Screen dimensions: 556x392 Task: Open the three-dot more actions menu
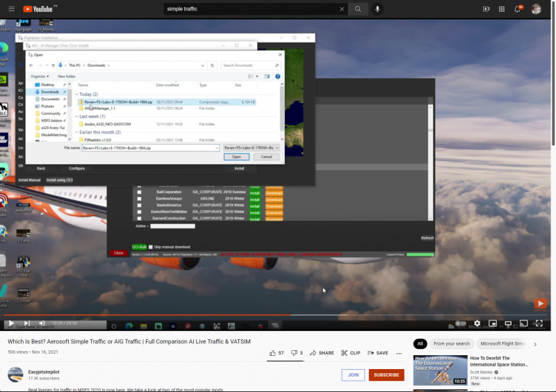click(399, 353)
